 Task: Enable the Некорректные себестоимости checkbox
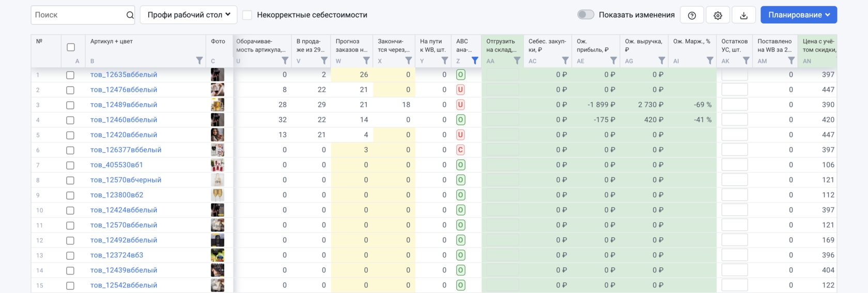point(247,15)
